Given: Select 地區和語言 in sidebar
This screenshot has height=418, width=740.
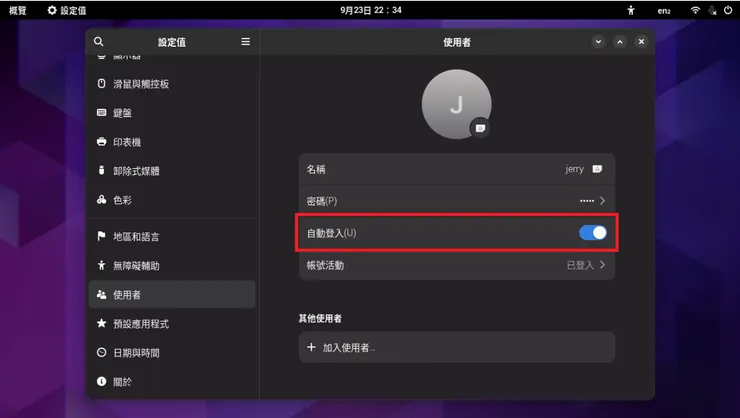Looking at the screenshot, I should click(172, 236).
